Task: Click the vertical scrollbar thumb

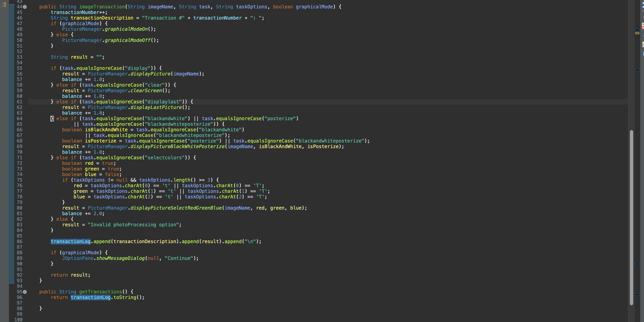Action: (x=631, y=217)
